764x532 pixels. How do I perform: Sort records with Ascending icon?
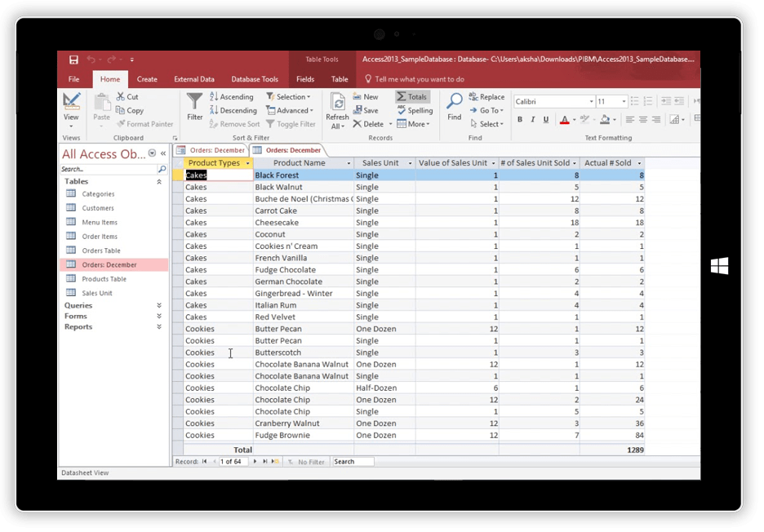point(214,96)
